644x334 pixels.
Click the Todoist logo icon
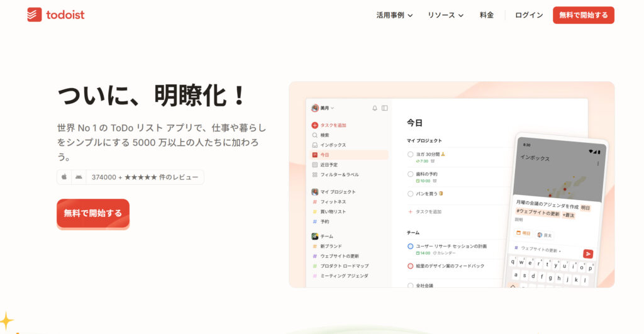click(35, 14)
